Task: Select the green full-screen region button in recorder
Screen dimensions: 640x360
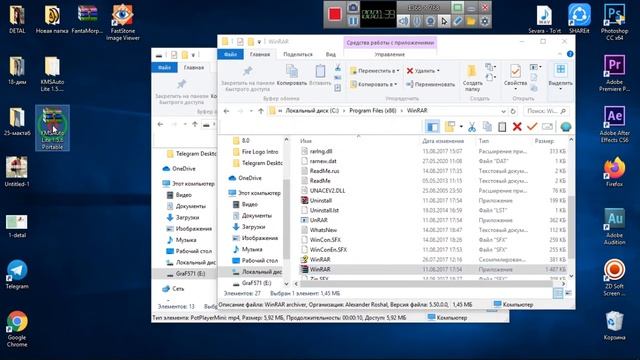Action: point(458,7)
